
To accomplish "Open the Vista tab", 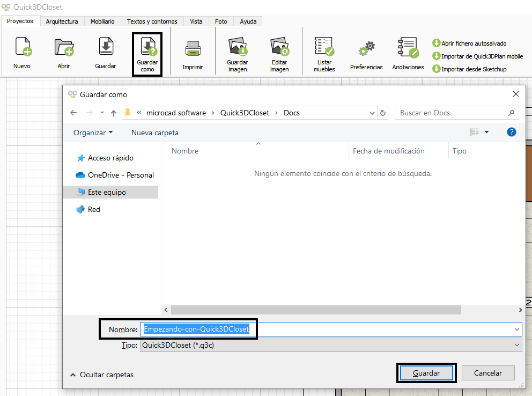I will (x=196, y=21).
